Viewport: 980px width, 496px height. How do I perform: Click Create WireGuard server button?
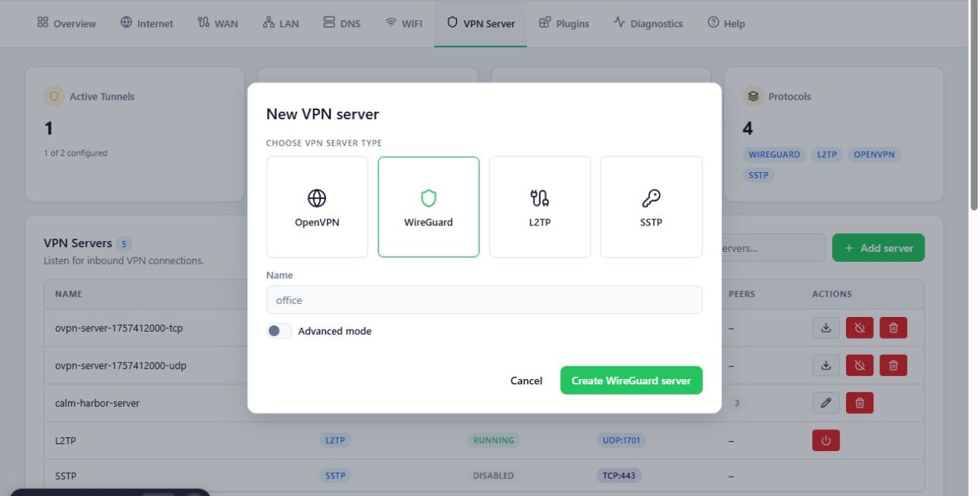pos(631,381)
